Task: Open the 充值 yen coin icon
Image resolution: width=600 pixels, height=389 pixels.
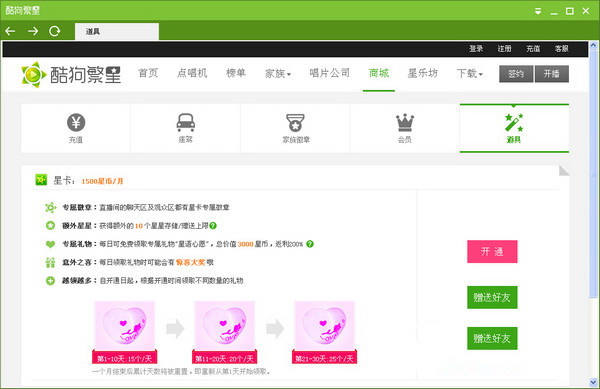Action: pos(76,122)
